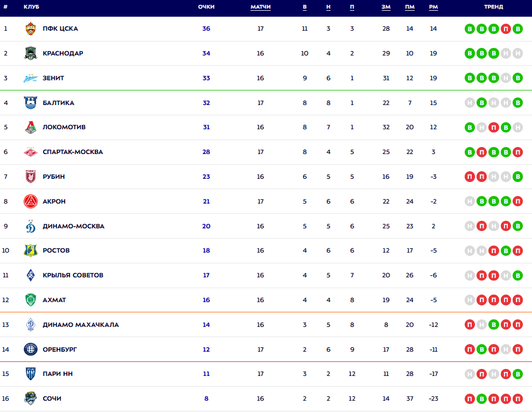
Task: Open the Динамо-Москва team link
Action: [x=73, y=226]
